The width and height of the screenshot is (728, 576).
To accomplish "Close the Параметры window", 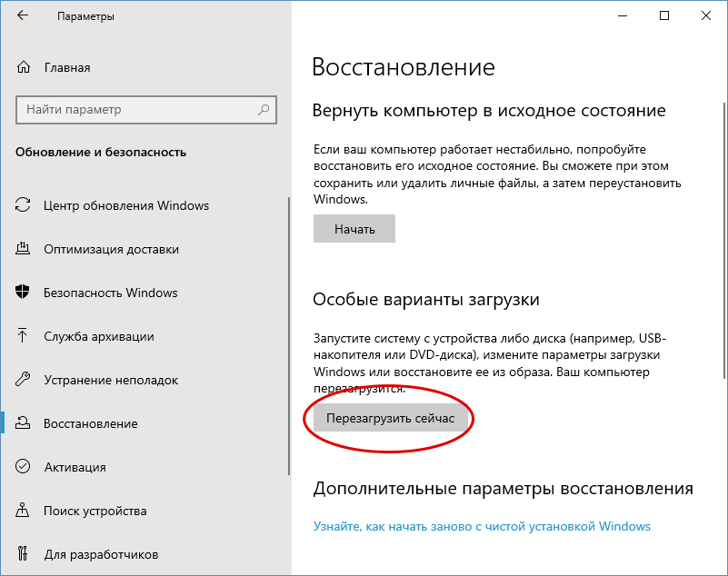I will pos(706,15).
